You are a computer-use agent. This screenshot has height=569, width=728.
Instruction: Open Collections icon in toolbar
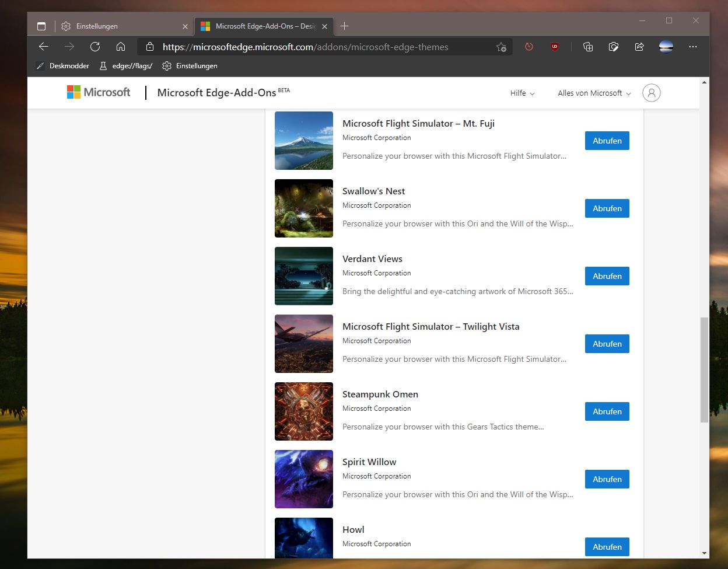(x=588, y=47)
